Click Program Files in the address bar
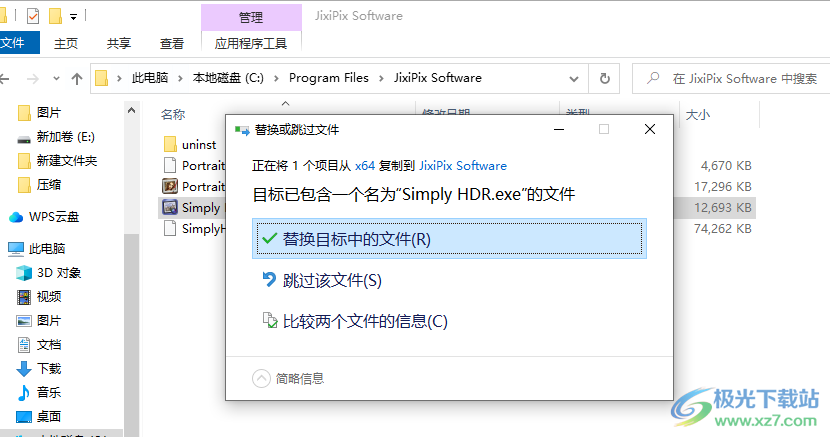Image resolution: width=830 pixels, height=437 pixels. click(x=329, y=78)
